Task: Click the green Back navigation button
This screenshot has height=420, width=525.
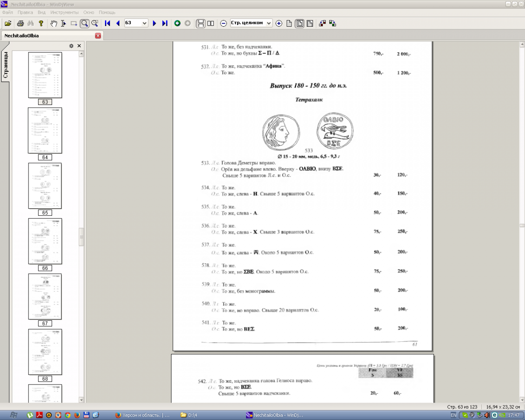Action: pos(177,23)
